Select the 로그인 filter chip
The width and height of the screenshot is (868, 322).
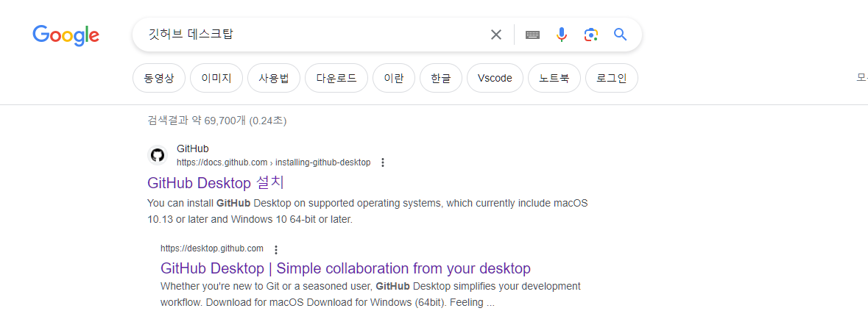pyautogui.click(x=611, y=78)
